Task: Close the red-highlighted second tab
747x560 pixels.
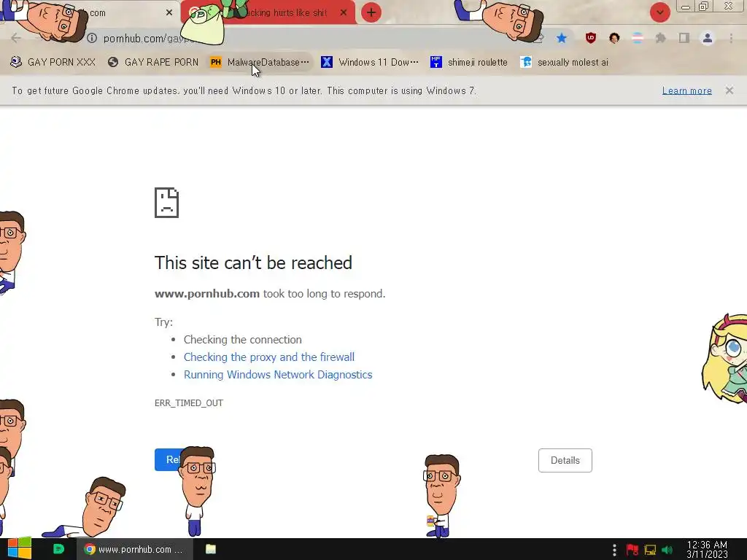Action: point(344,13)
